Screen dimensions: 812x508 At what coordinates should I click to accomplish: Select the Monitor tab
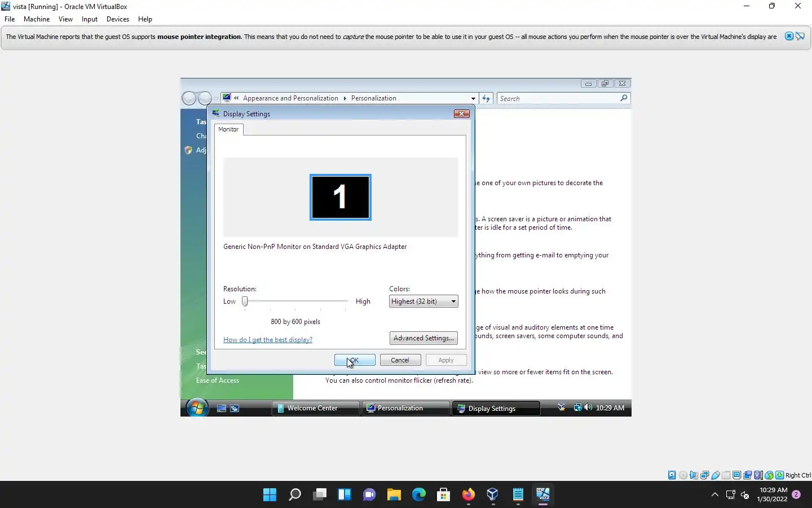228,129
